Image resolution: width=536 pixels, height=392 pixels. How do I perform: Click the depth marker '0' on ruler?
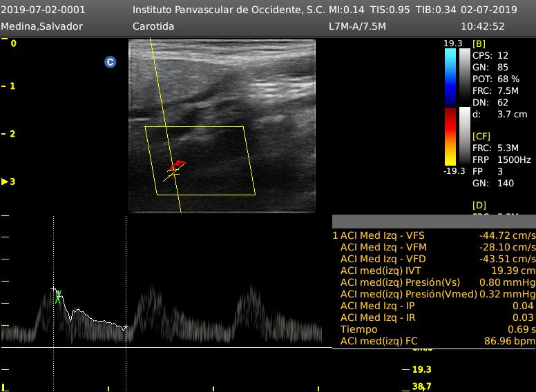tap(13, 43)
